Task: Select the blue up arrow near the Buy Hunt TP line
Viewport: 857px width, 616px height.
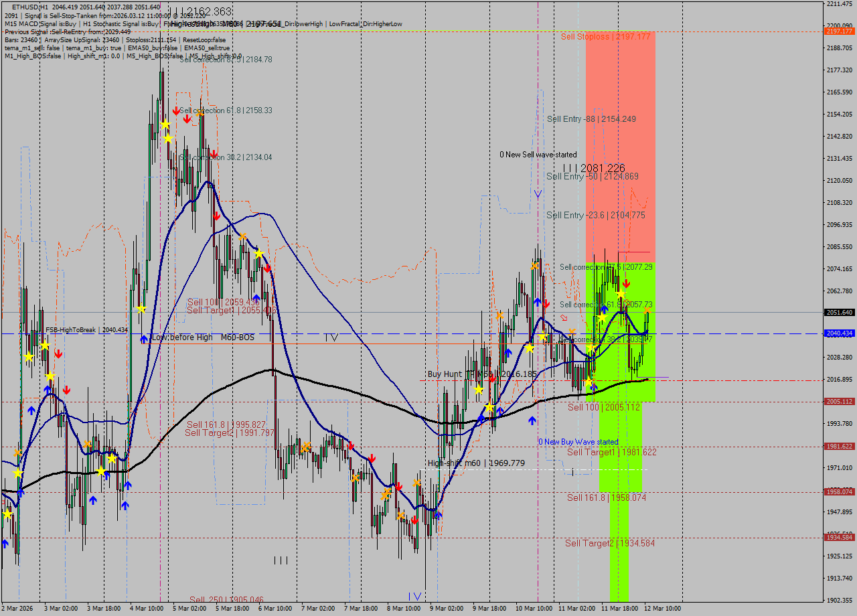Action: 499,410
